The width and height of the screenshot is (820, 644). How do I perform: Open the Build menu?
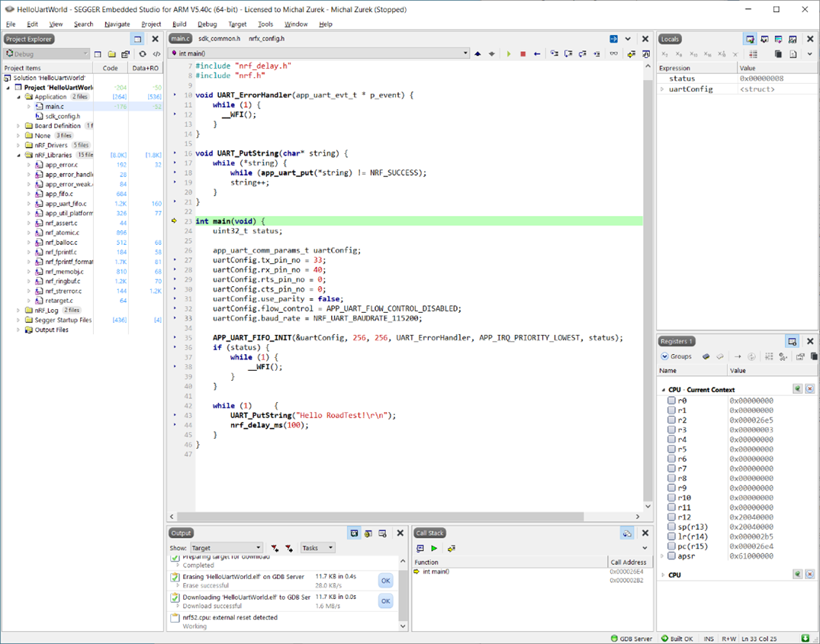coord(179,24)
